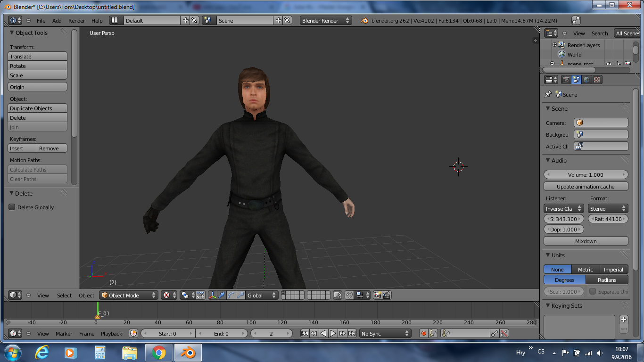Open the viewport shading selector icon
Image resolution: width=644 pixels, height=362 pixels.
coord(169,295)
